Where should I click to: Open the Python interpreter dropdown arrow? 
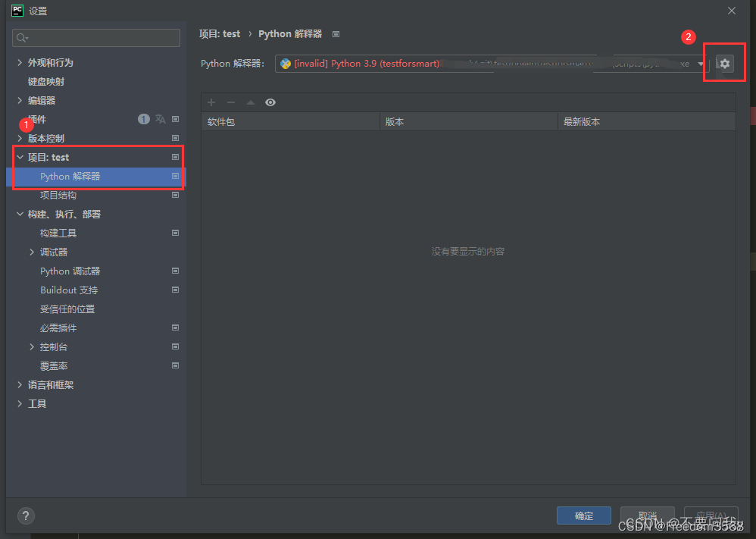click(x=701, y=64)
